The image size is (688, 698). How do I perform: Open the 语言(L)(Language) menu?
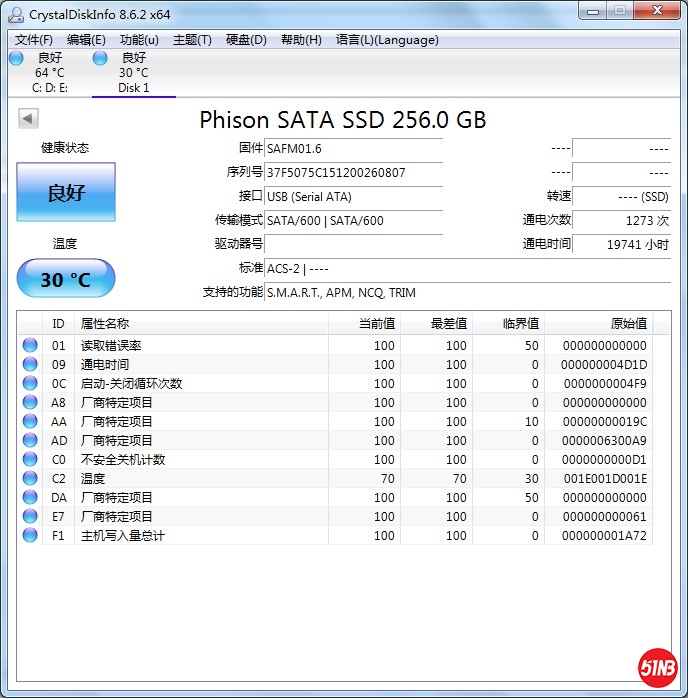point(387,40)
